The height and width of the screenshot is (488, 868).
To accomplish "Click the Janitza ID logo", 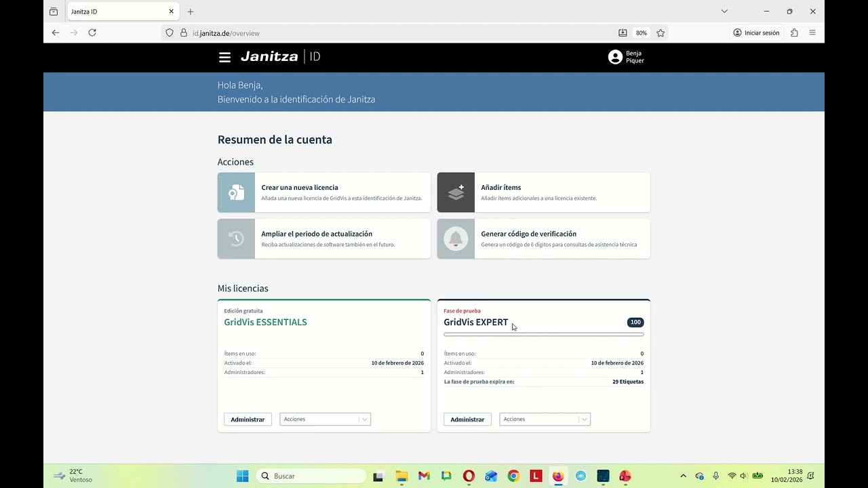I will pyautogui.click(x=280, y=57).
